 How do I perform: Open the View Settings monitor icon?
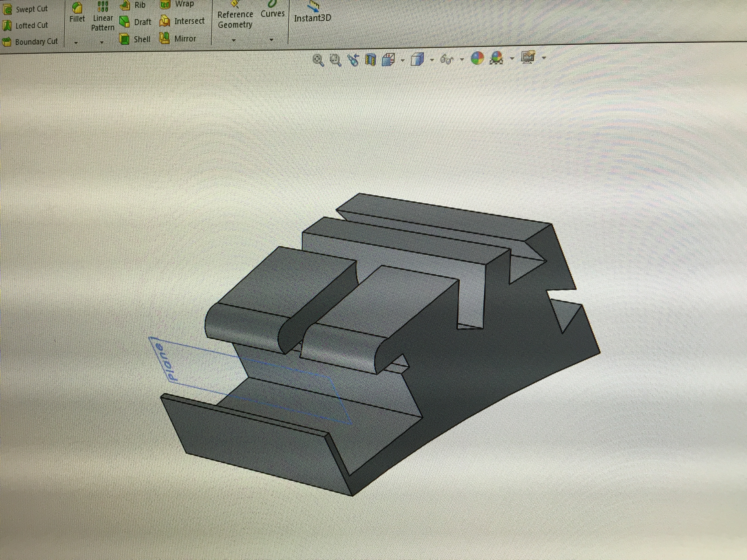coord(528,57)
